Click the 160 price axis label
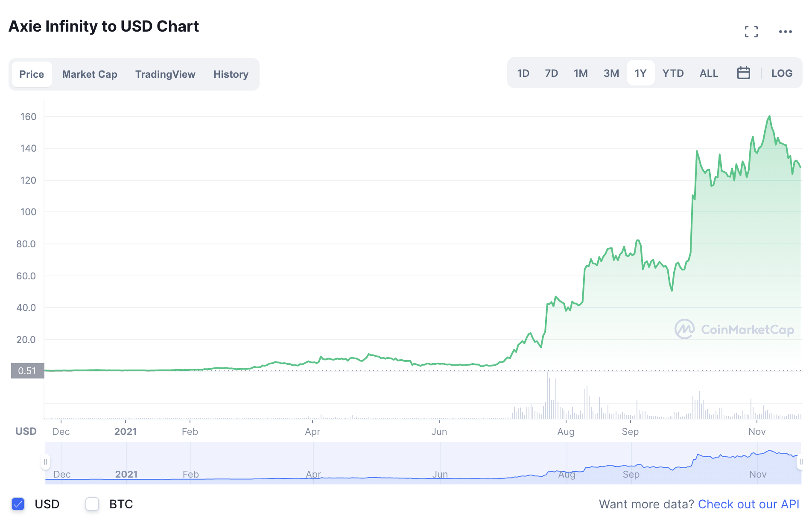812x528 pixels. pyautogui.click(x=28, y=117)
